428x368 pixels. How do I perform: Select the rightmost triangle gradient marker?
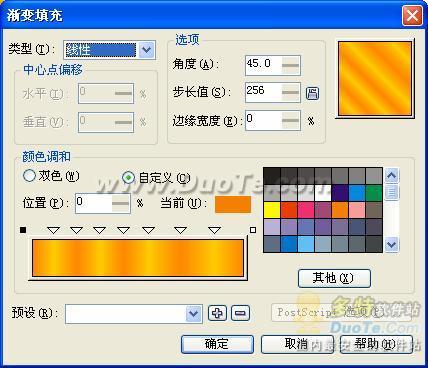point(214,230)
